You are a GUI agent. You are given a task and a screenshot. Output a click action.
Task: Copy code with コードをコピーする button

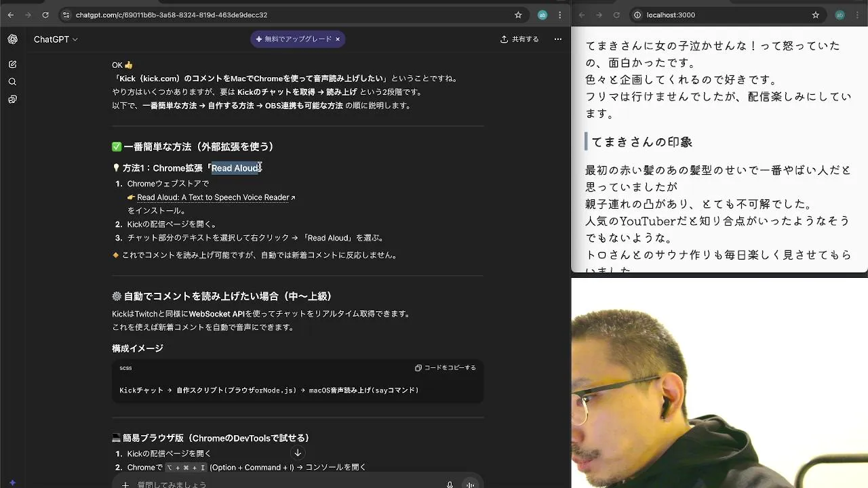point(446,368)
